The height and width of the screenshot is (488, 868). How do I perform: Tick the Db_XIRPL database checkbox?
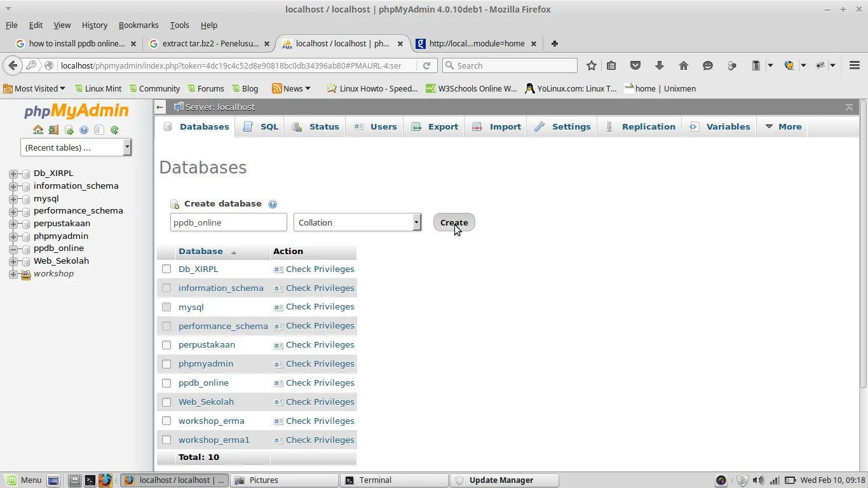pos(166,269)
